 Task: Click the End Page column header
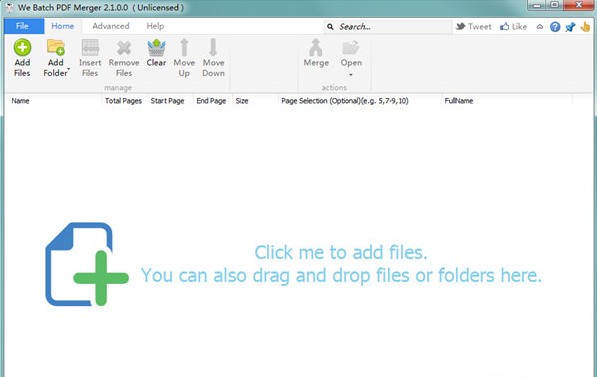(x=211, y=101)
